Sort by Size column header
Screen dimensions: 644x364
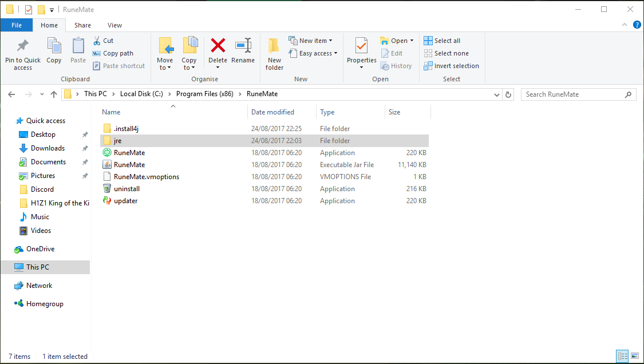point(408,112)
